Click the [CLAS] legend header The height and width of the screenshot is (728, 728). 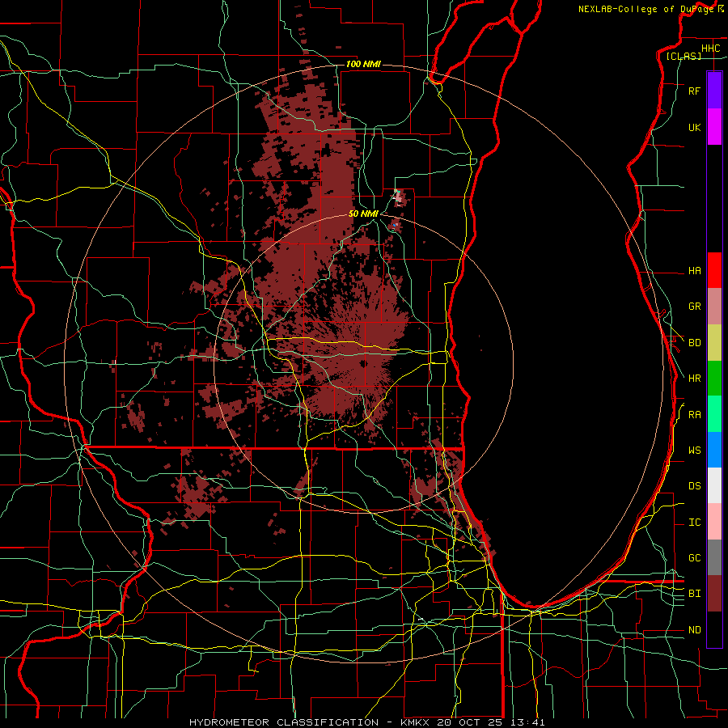(684, 56)
